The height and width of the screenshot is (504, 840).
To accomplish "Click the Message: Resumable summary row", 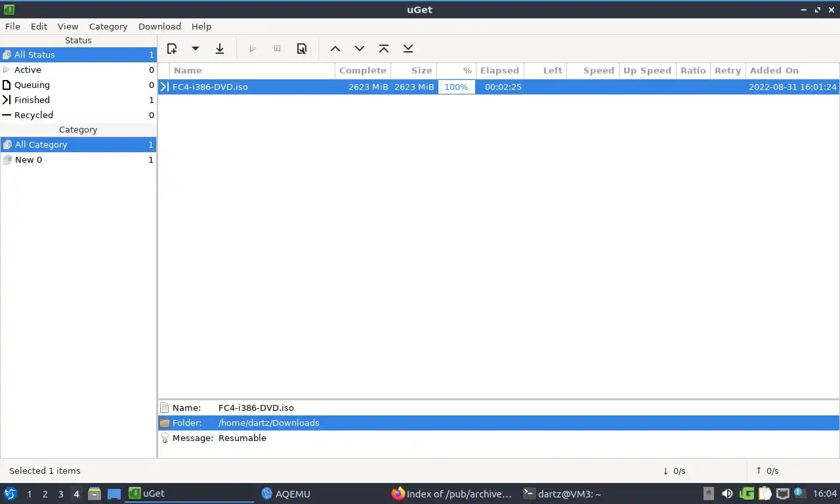I will (x=499, y=438).
